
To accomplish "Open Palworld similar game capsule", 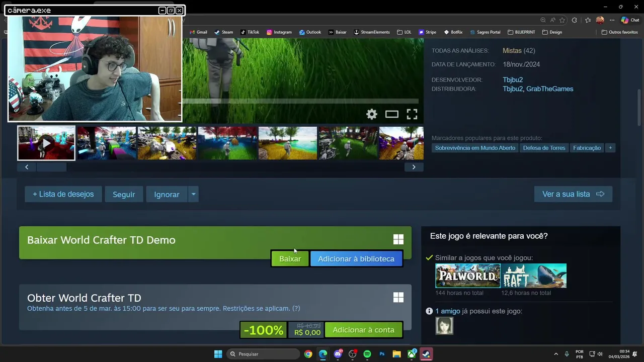I will coord(468,276).
